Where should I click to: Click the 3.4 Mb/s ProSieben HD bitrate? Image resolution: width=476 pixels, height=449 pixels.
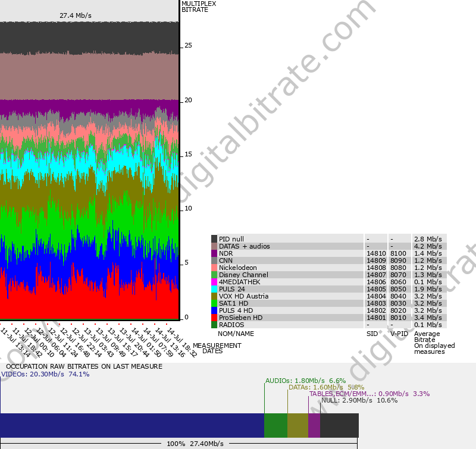pos(428,318)
